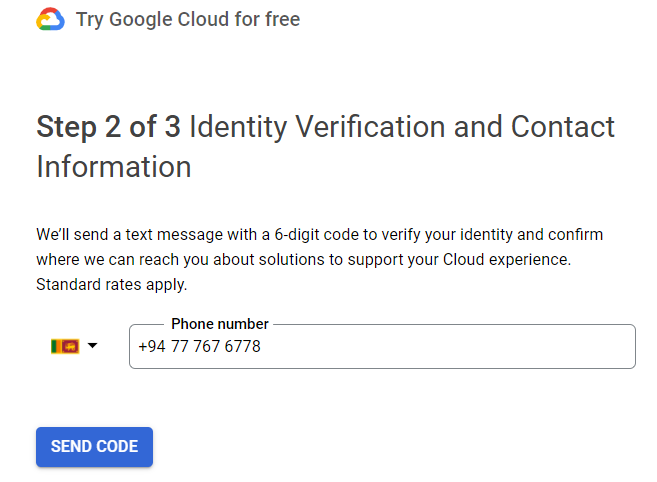This screenshot has width=657, height=482.
Task: Open the country code dropdown arrow
Action: (x=92, y=346)
